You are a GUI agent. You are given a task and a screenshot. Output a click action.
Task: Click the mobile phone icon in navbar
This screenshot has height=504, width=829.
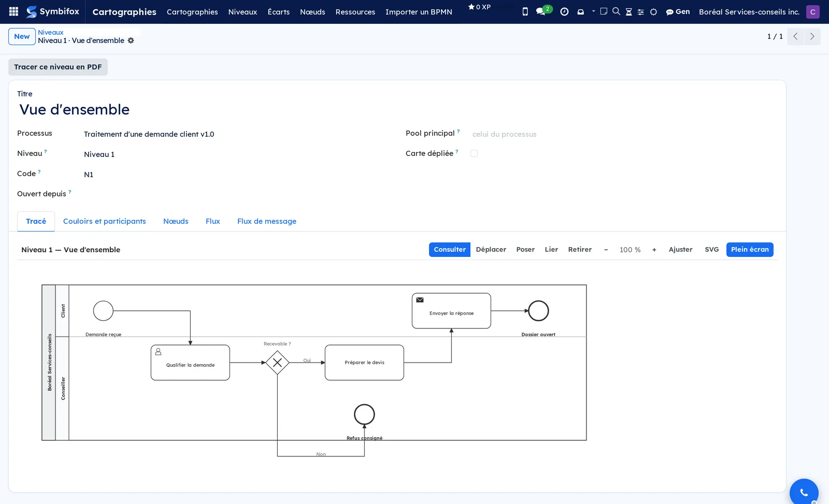[x=525, y=11]
